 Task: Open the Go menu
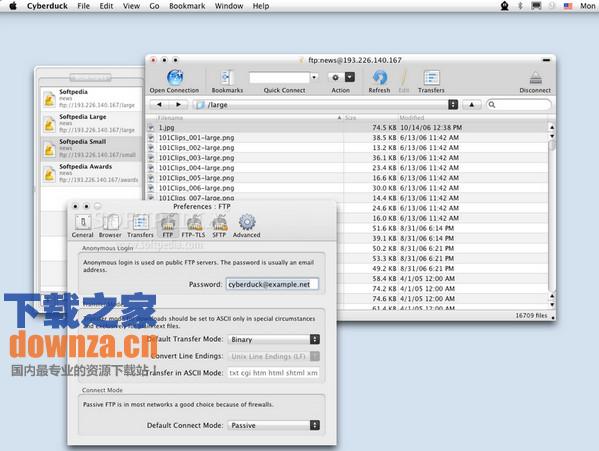point(154,6)
